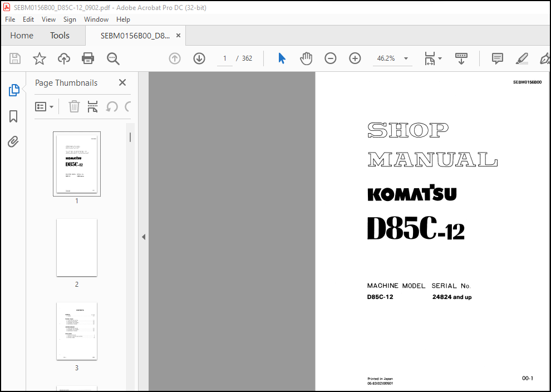
Task: Open the File menu
Action: (10, 19)
